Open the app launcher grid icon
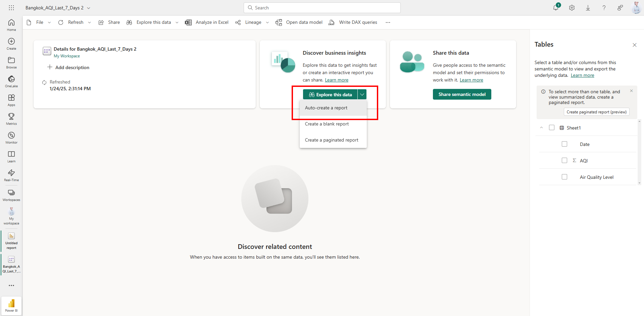This screenshot has height=316, width=644. [x=11, y=8]
